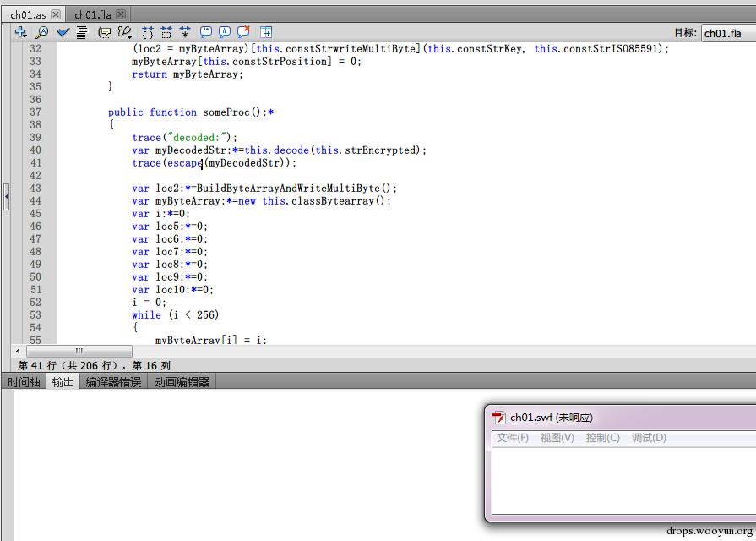
Task: Apply Auto Format to the script
Action: [x=82, y=32]
